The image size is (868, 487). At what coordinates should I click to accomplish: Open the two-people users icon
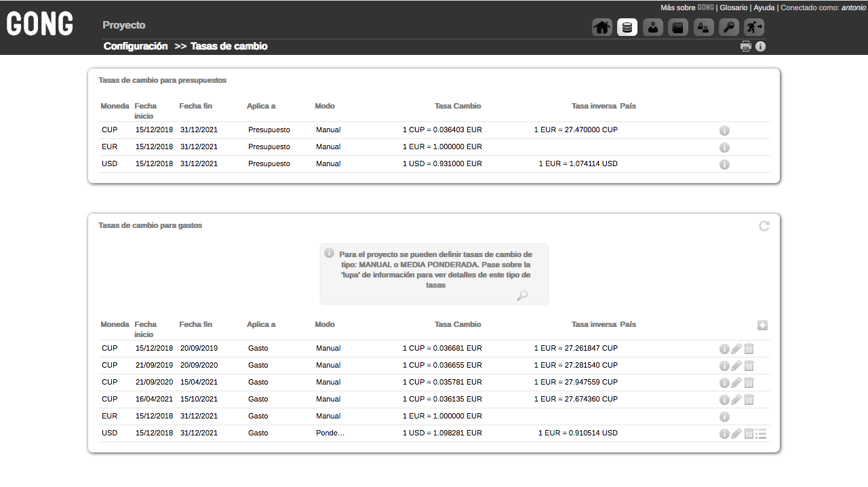coord(703,27)
